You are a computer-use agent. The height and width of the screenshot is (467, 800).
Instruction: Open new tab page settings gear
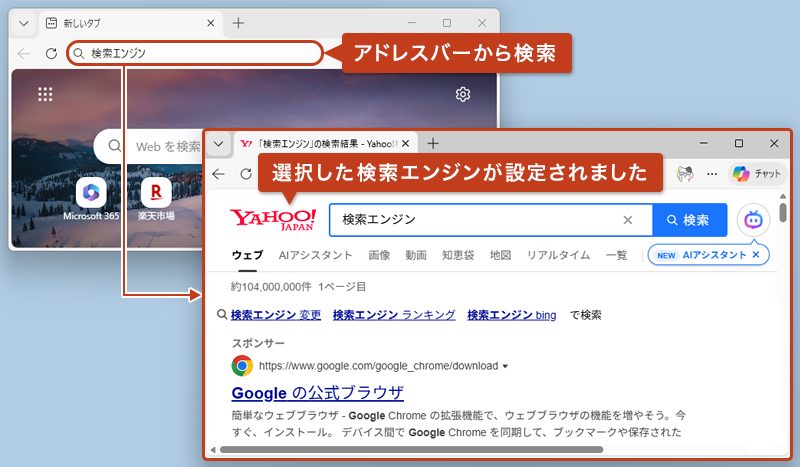click(463, 94)
